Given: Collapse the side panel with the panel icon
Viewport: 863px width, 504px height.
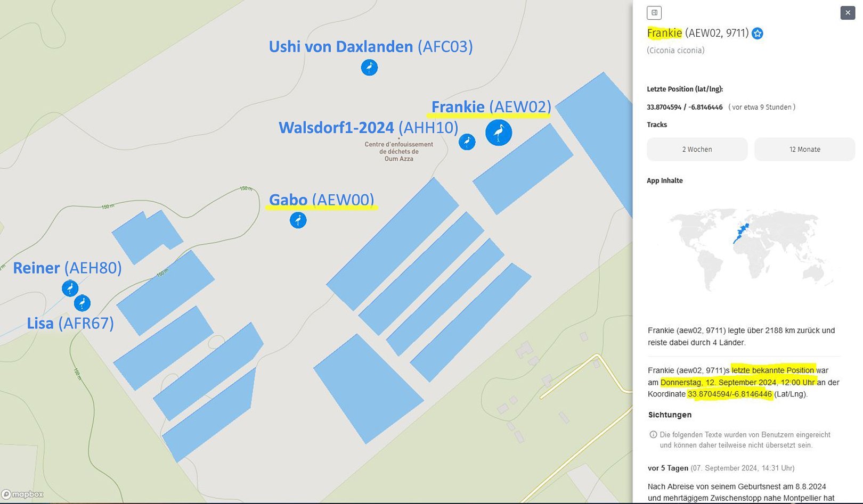Looking at the screenshot, I should click(654, 13).
